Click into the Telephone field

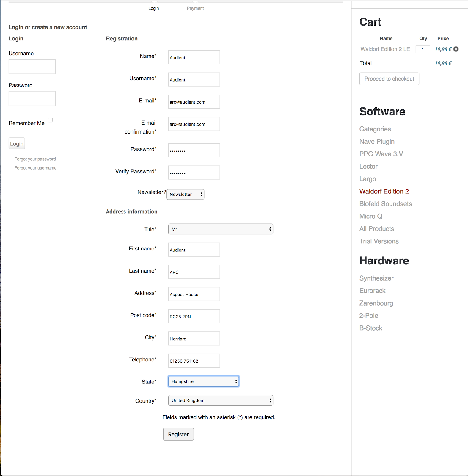point(194,361)
